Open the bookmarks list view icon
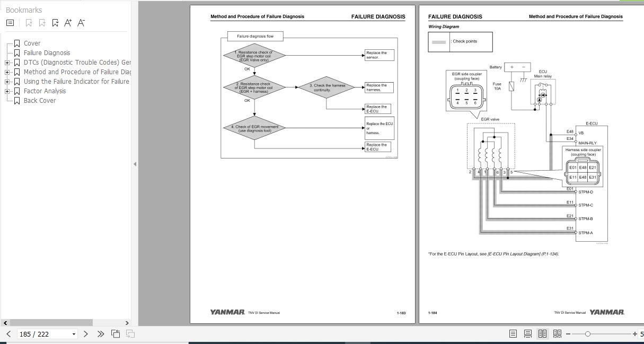Screen dimensions: 644x344 click(10, 22)
